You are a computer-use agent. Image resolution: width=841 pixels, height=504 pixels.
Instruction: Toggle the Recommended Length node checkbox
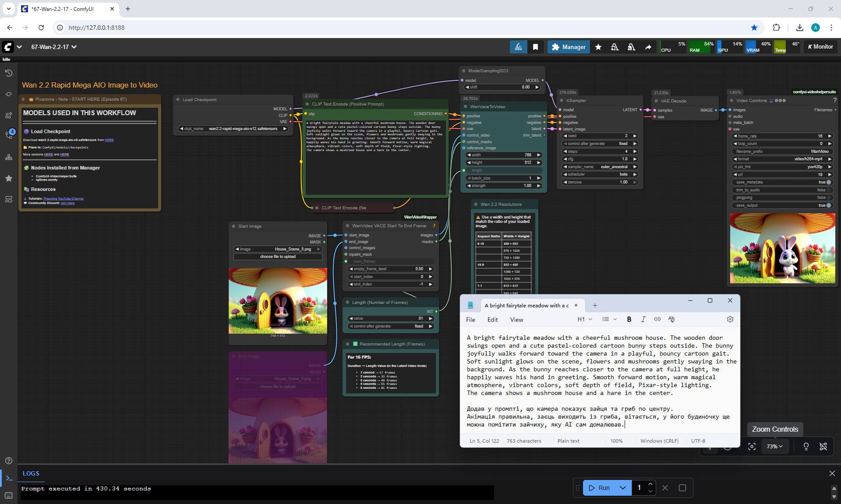tap(355, 344)
